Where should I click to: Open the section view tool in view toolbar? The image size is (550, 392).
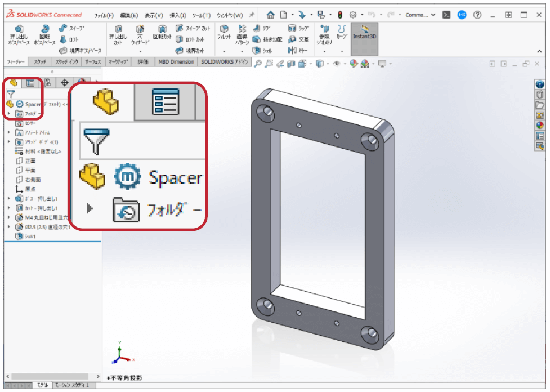[291, 64]
